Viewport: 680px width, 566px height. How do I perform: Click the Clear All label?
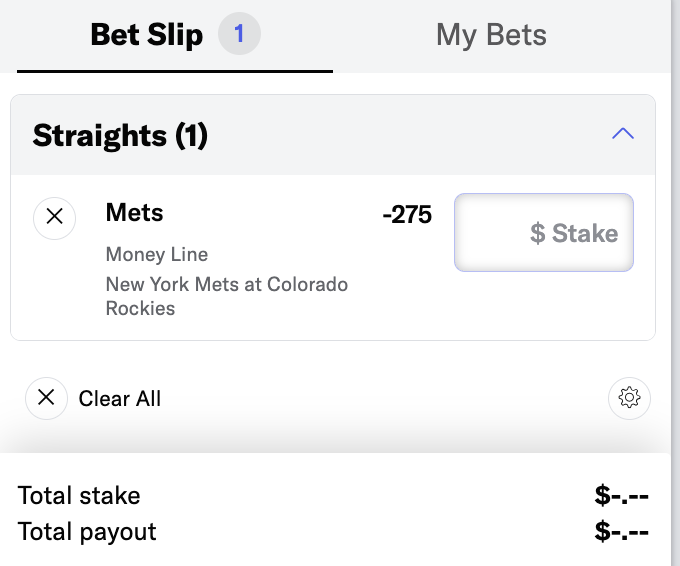click(120, 399)
